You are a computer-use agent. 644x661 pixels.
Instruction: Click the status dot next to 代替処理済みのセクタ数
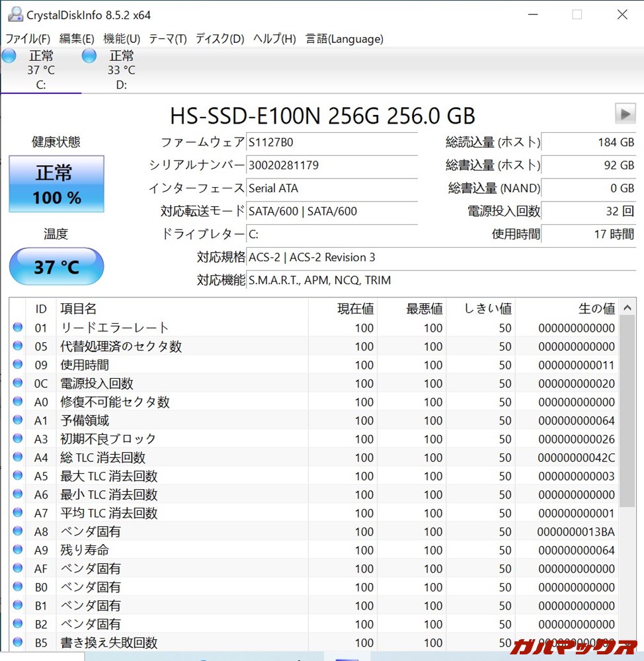click(17, 346)
